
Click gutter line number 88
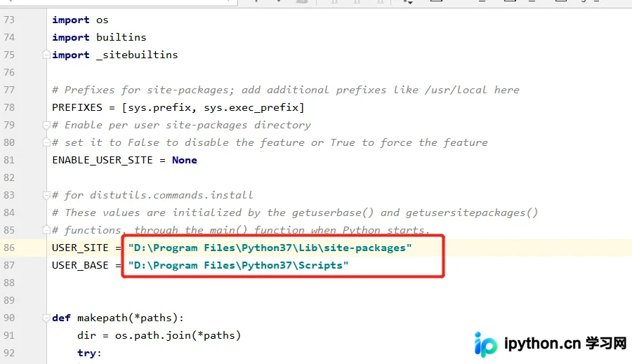coord(9,283)
